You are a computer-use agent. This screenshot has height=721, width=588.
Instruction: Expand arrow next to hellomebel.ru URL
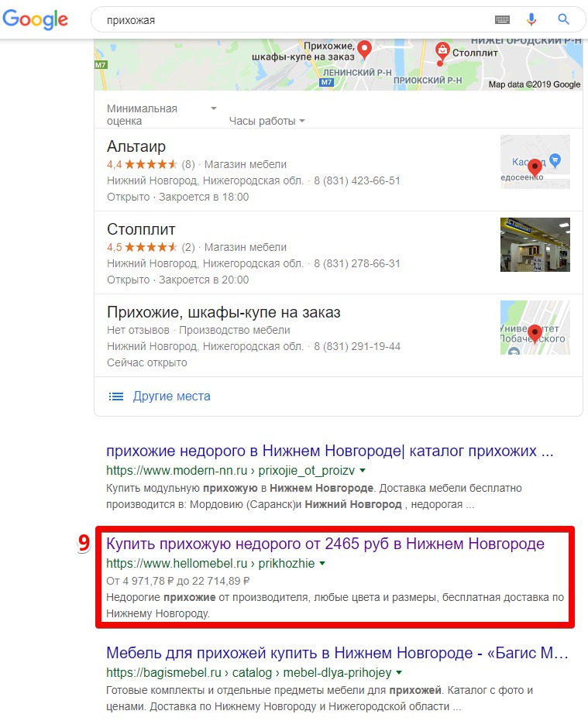click(x=322, y=563)
